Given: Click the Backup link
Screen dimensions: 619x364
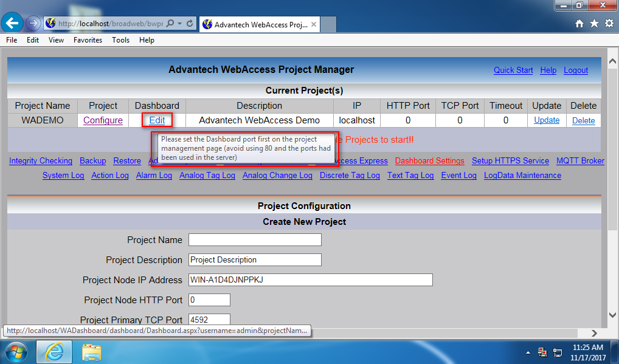Looking at the screenshot, I should pyautogui.click(x=93, y=161).
